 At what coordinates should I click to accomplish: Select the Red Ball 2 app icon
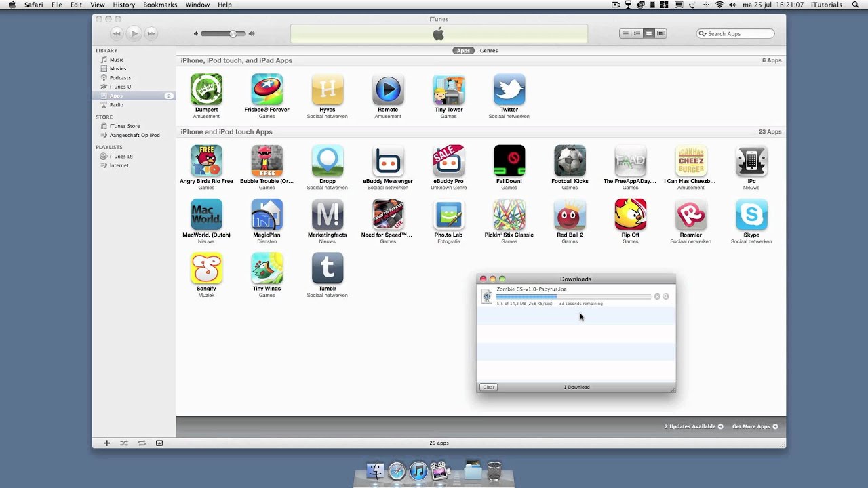570,215
